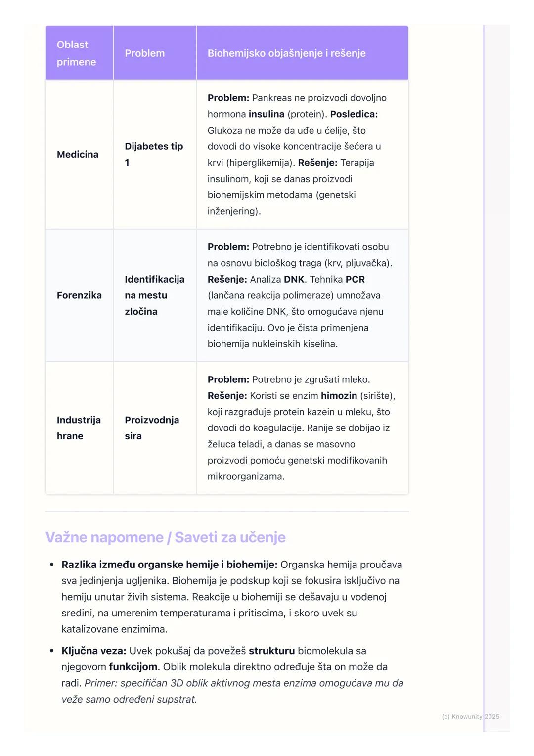Click the bold "Posledica:" label
This screenshot has width=534, height=756.
pos(354,114)
